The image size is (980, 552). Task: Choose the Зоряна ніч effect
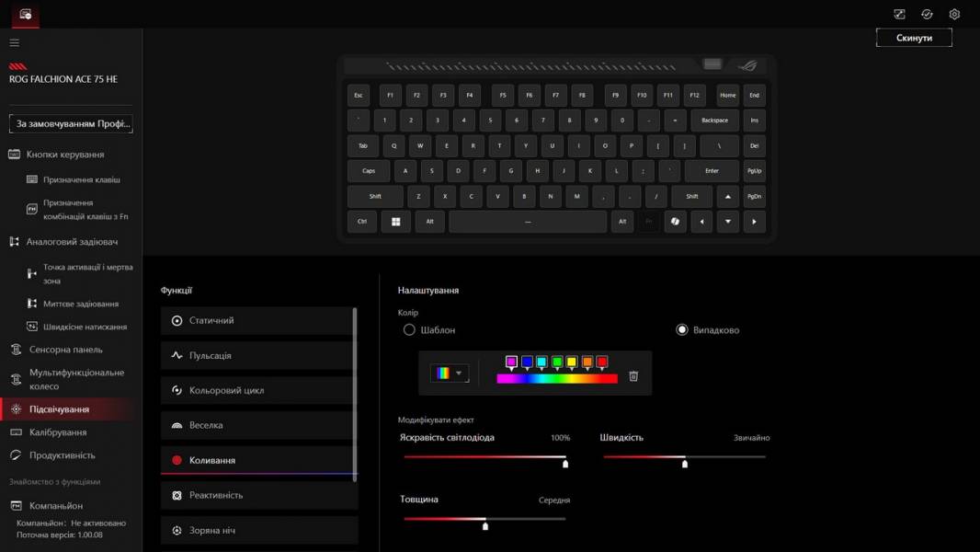pos(256,531)
